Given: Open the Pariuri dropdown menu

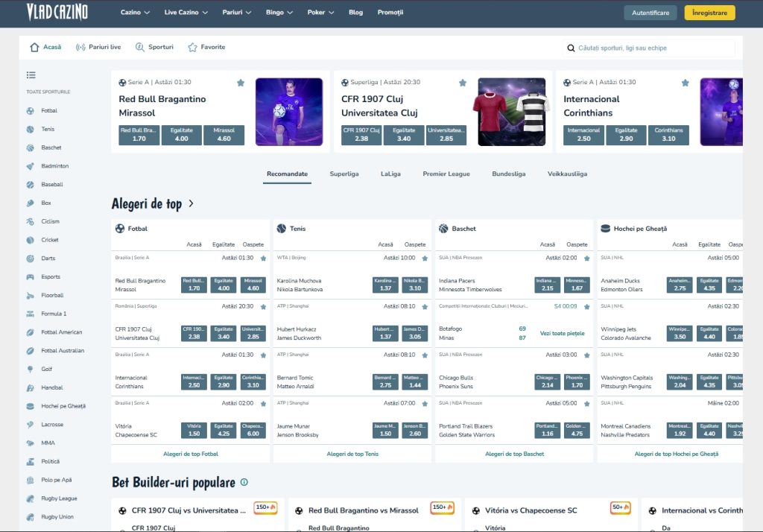Looking at the screenshot, I should click(236, 12).
